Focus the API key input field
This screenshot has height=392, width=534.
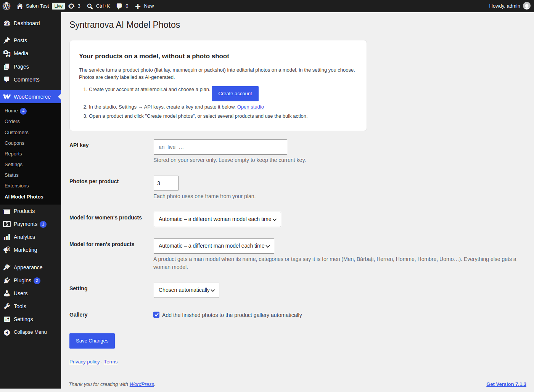(220, 147)
